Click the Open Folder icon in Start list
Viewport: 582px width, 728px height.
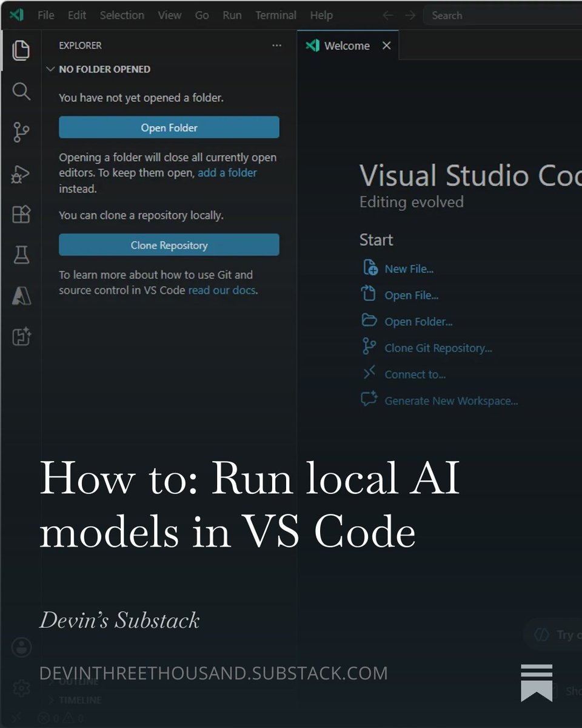(369, 320)
